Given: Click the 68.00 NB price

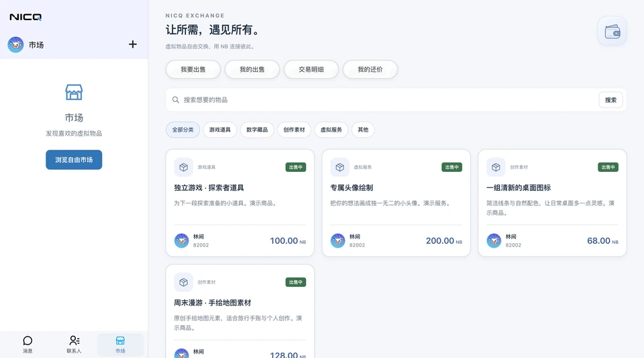Looking at the screenshot, I should click(602, 241).
